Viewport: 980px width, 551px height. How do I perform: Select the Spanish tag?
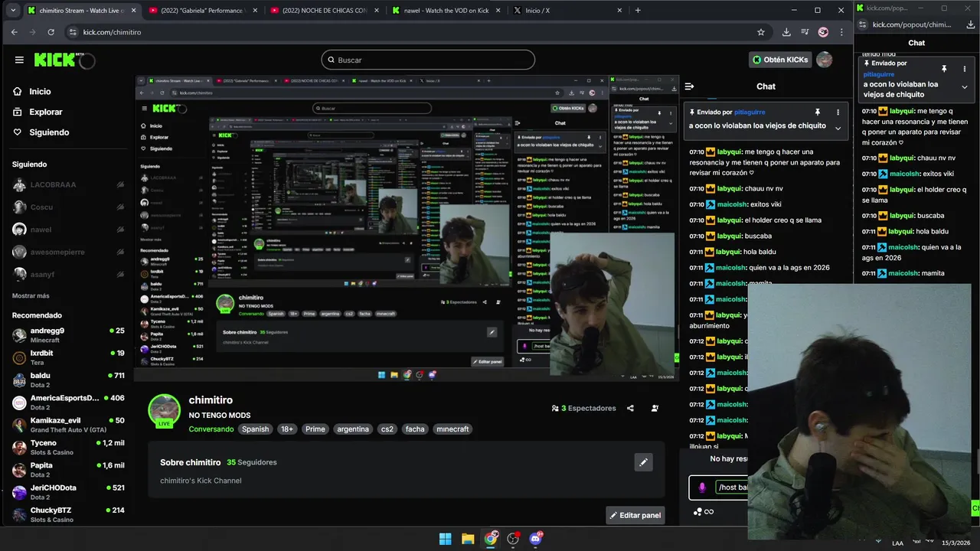[x=256, y=429]
